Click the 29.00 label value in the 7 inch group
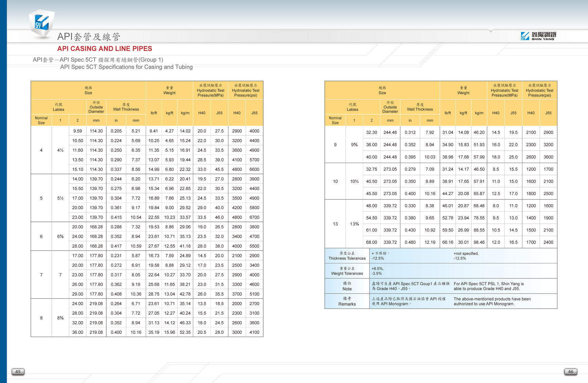Image resolution: width=588 pixels, height=383 pixels. pos(77,294)
